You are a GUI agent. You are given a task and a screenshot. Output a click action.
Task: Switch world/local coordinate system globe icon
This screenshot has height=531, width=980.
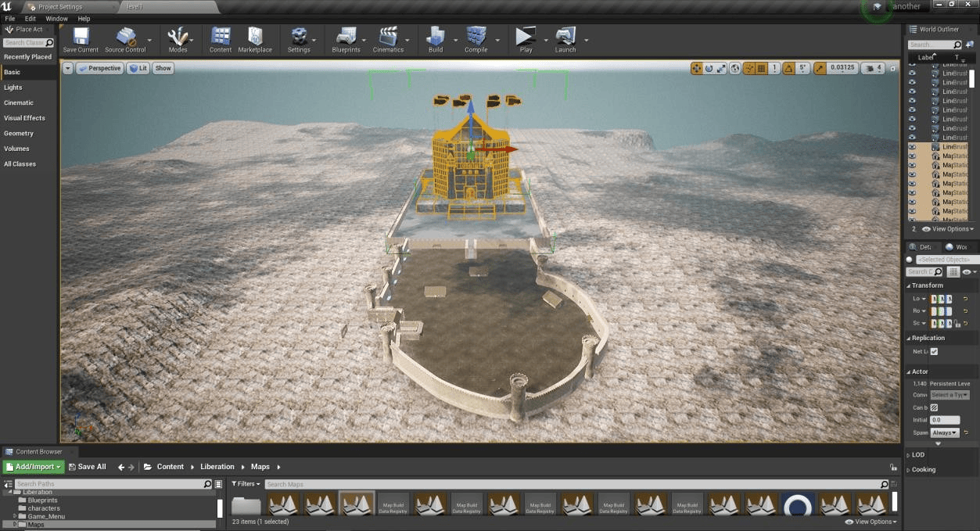[x=735, y=68]
